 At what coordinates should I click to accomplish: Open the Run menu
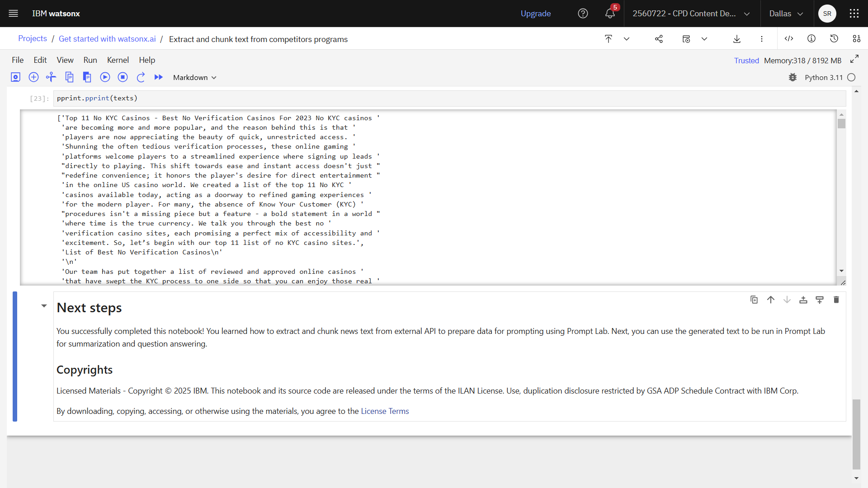[90, 60]
